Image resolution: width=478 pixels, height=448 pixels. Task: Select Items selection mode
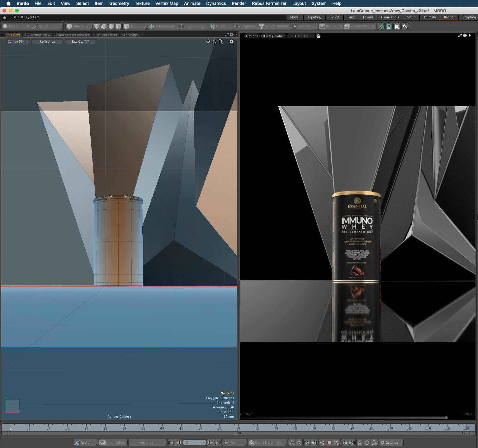134,26
